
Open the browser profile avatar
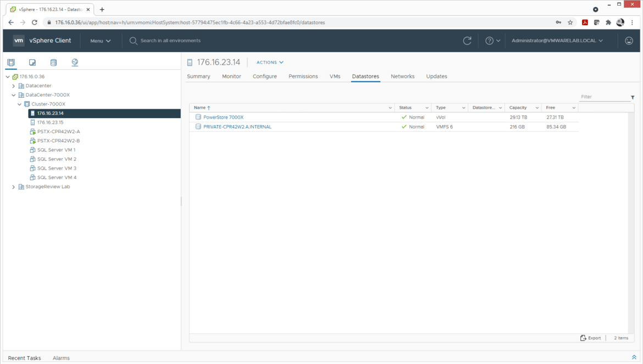click(620, 23)
